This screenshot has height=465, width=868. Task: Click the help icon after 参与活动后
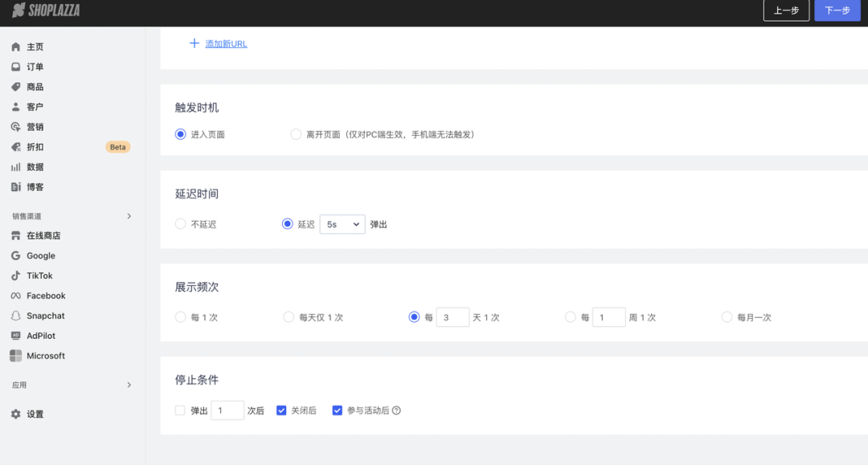click(396, 410)
